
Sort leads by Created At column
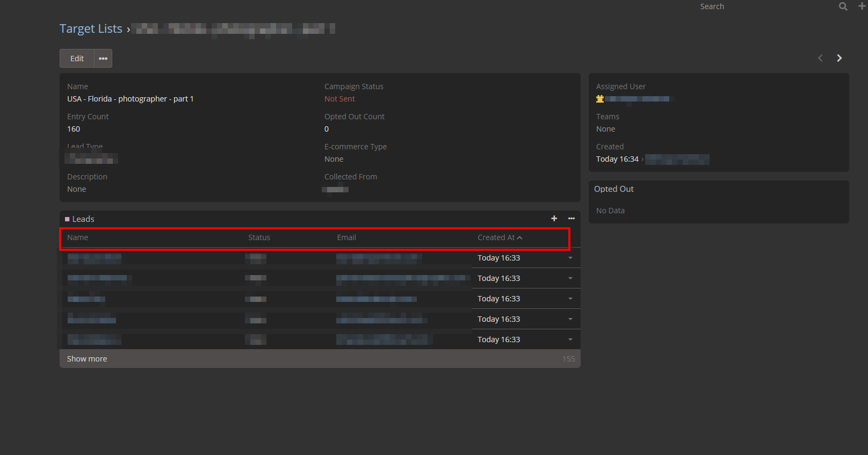click(496, 237)
